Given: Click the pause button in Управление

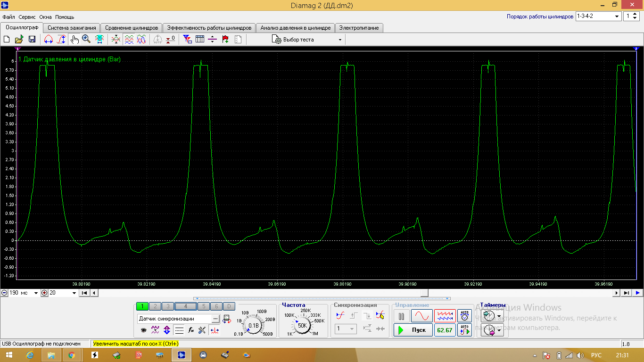Looking at the screenshot, I should point(402,316).
